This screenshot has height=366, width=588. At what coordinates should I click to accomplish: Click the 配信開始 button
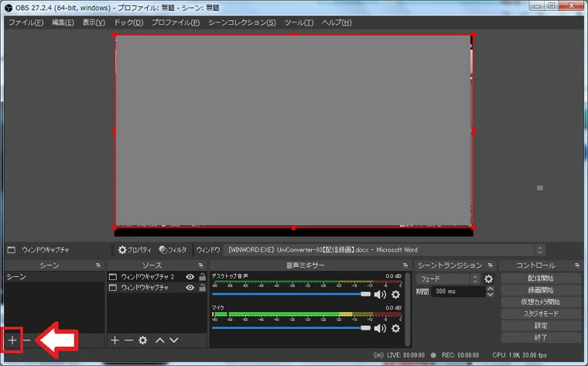click(x=541, y=278)
